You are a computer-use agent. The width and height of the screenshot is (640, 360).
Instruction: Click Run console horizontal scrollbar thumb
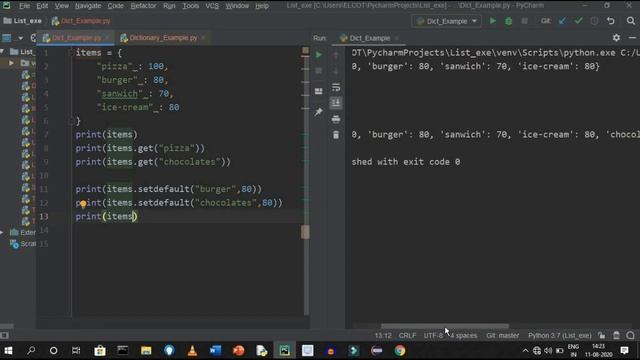pyautogui.click(x=445, y=326)
